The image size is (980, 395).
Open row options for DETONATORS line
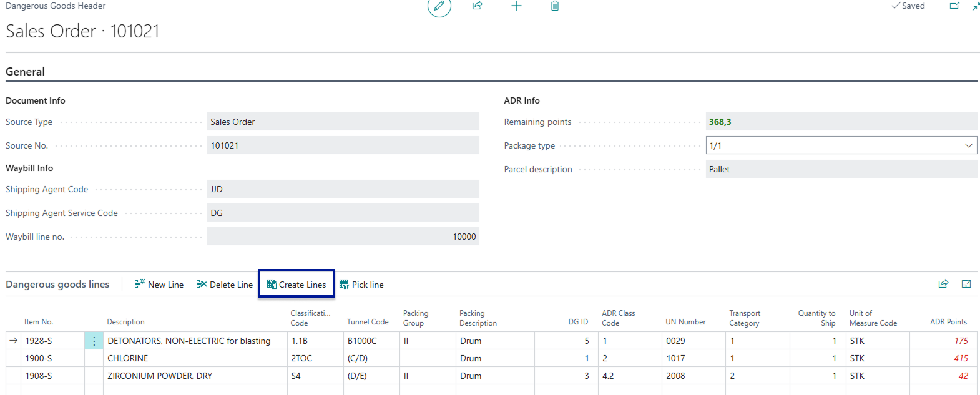[x=94, y=341]
